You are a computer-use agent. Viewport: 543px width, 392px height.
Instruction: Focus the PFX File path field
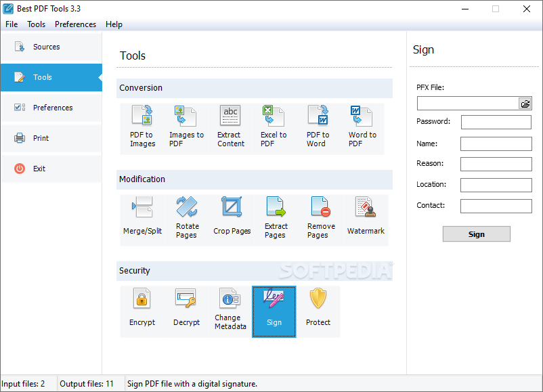pyautogui.click(x=468, y=103)
